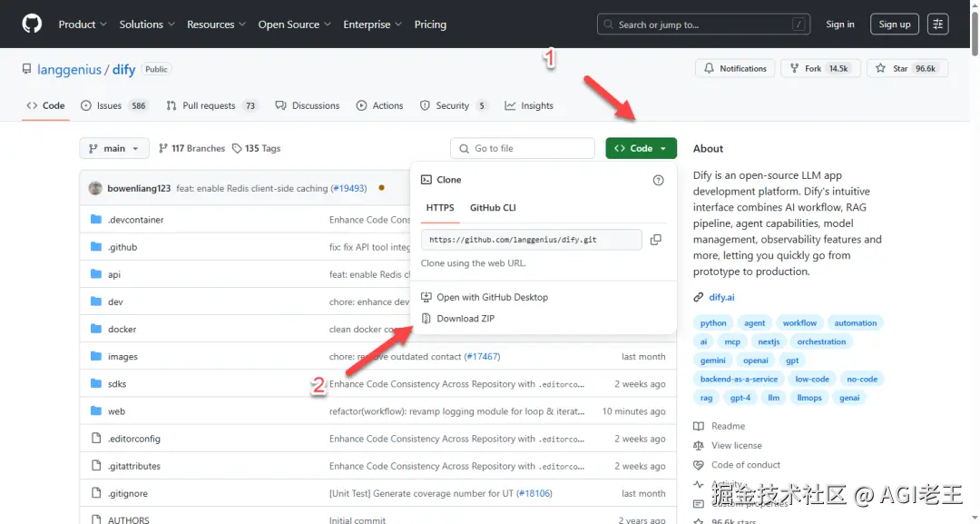The height and width of the screenshot is (524, 980).
Task: Open the Actions tab
Action: pyautogui.click(x=380, y=105)
